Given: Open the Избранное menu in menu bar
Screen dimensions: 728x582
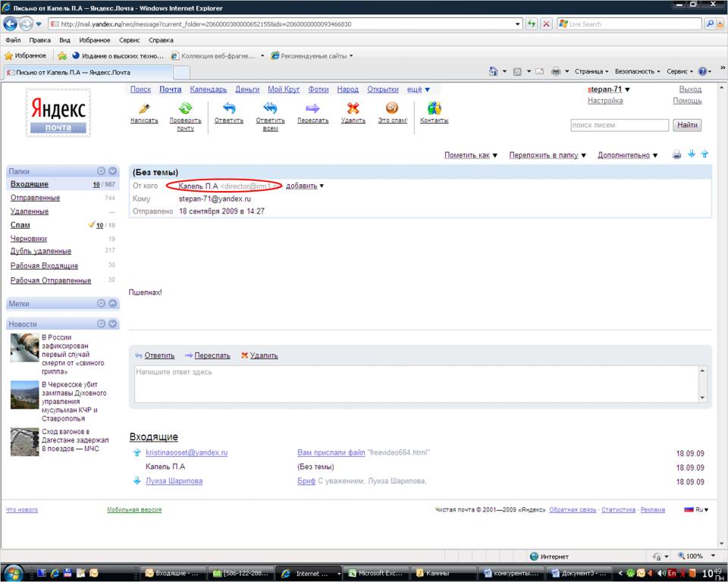Looking at the screenshot, I should 95,40.
